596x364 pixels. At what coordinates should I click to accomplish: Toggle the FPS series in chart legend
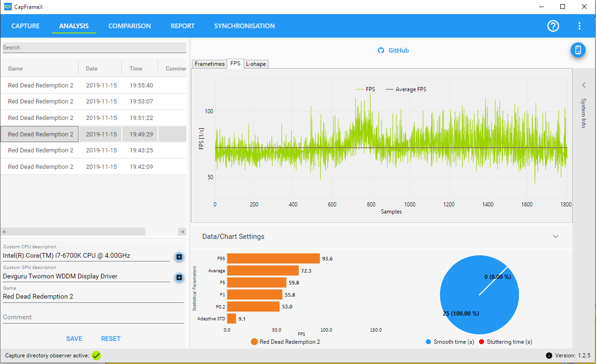tap(366, 89)
